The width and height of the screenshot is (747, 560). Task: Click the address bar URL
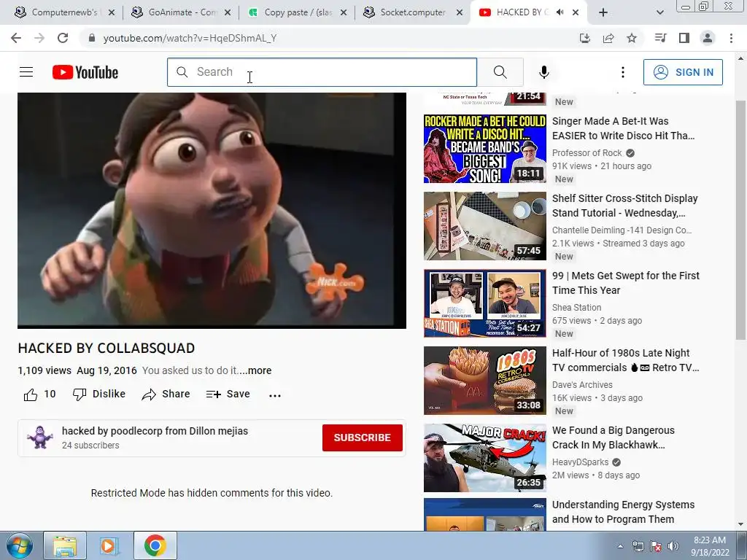190,38
